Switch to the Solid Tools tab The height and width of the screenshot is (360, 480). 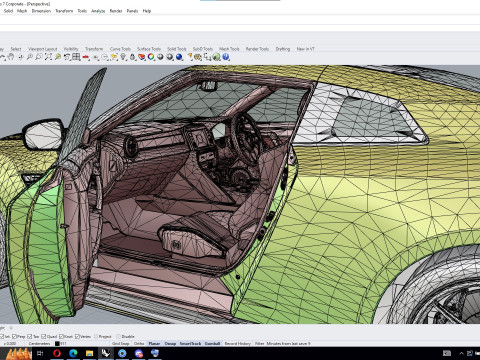click(177, 49)
